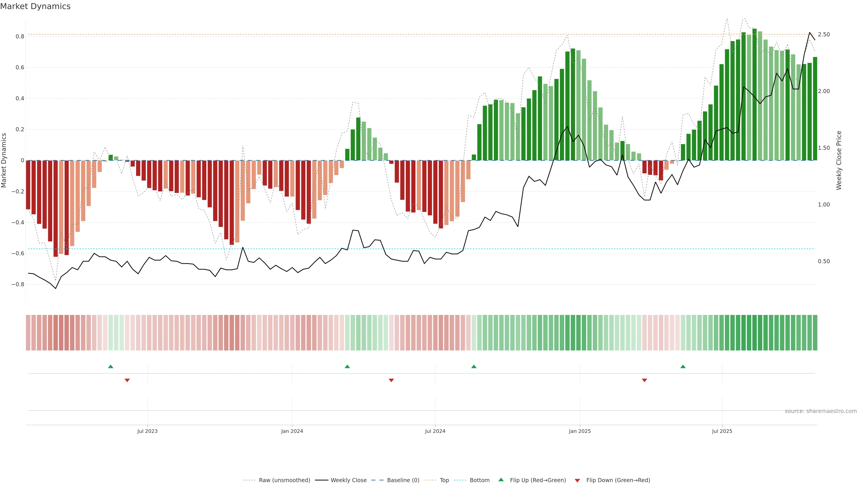Click the Jul 2025 x-axis label
Screen dimensions: 868x488
coord(722,431)
